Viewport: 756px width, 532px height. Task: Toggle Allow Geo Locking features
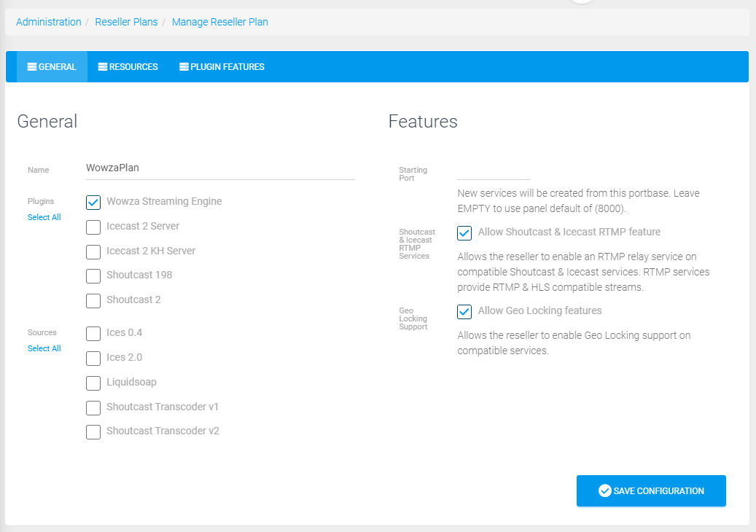point(464,312)
